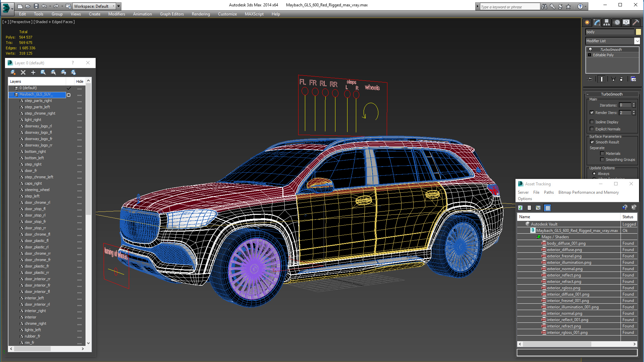The height and width of the screenshot is (362, 644).
Task: Open the MAXScript menu
Action: click(254, 14)
